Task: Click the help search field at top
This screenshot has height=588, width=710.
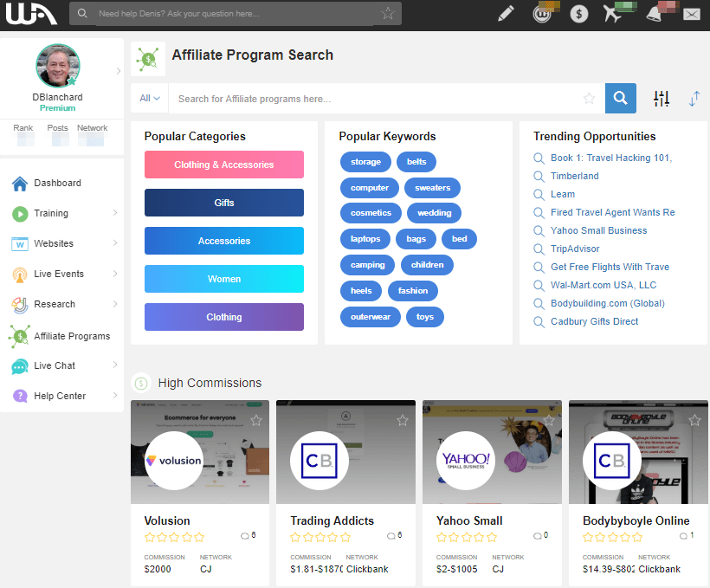Action: [x=236, y=14]
